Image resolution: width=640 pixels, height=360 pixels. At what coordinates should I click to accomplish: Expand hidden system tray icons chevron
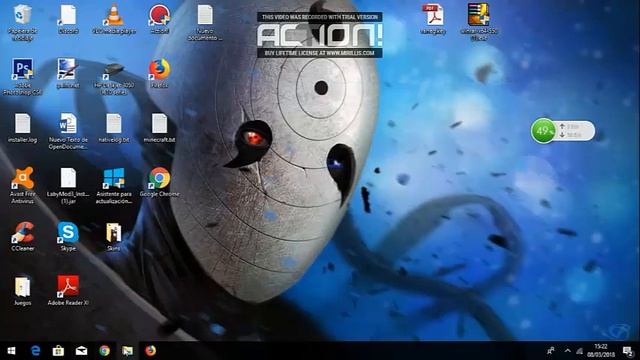click(567, 351)
